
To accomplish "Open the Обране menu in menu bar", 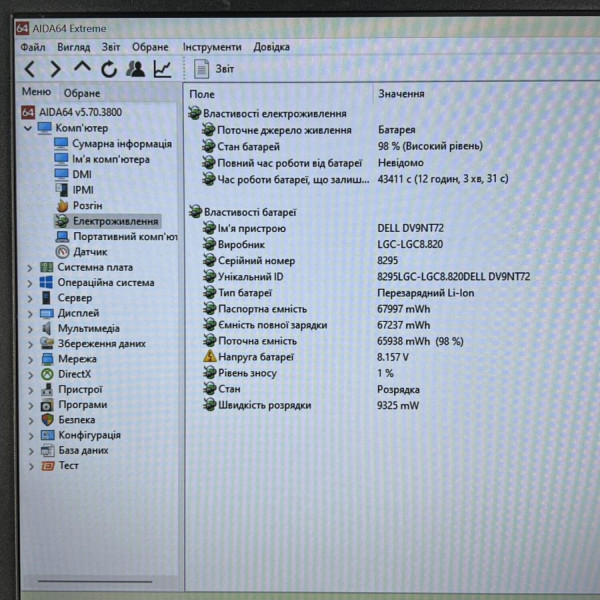I will [150, 47].
